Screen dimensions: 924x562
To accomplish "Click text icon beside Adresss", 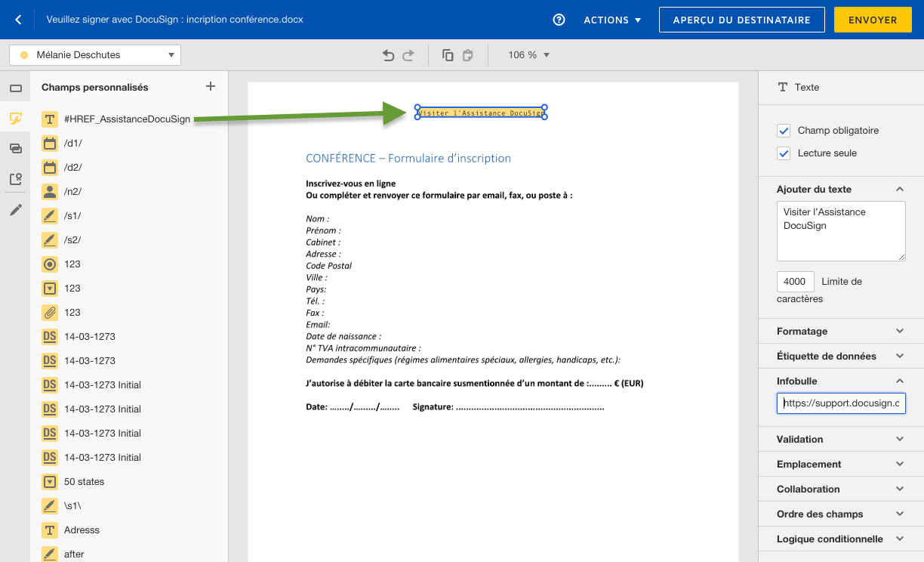I will coord(50,530).
